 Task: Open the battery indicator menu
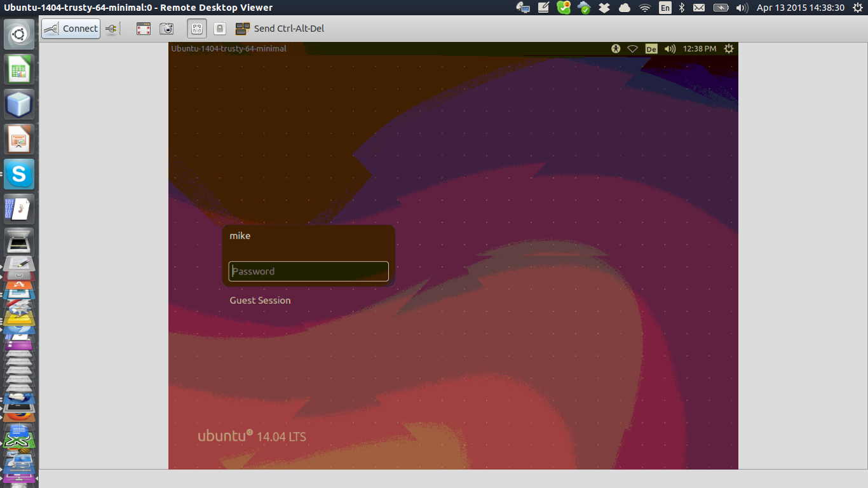click(721, 8)
